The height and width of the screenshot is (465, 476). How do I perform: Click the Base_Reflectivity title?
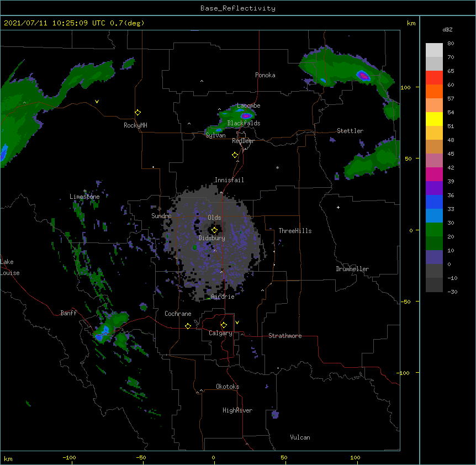click(238, 8)
